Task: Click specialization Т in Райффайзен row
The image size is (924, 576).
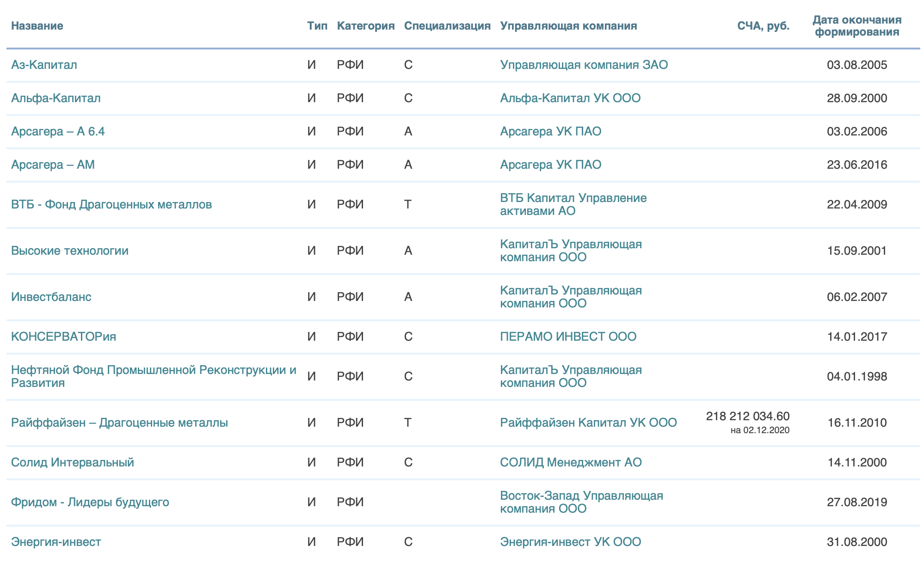Action: point(408,423)
